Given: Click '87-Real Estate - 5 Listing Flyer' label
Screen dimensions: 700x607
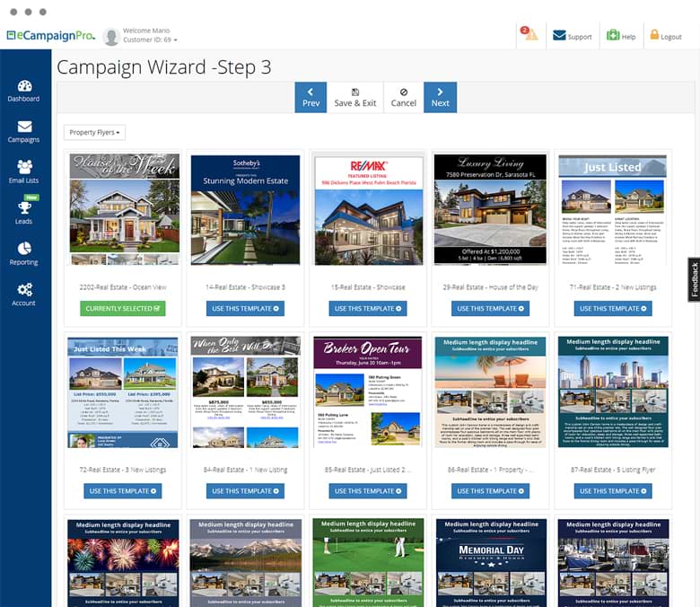Looking at the screenshot, I should 613,470.
